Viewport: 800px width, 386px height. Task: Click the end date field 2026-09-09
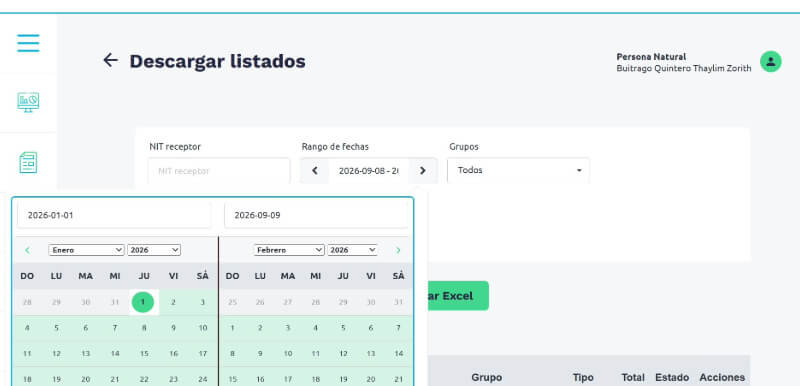coord(316,215)
